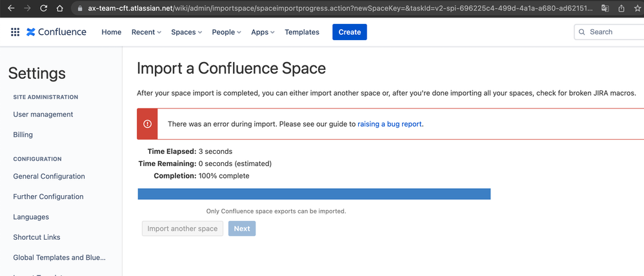Click the Import a Confluence Space heading
Viewport: 644px width, 276px height.
coord(231,69)
